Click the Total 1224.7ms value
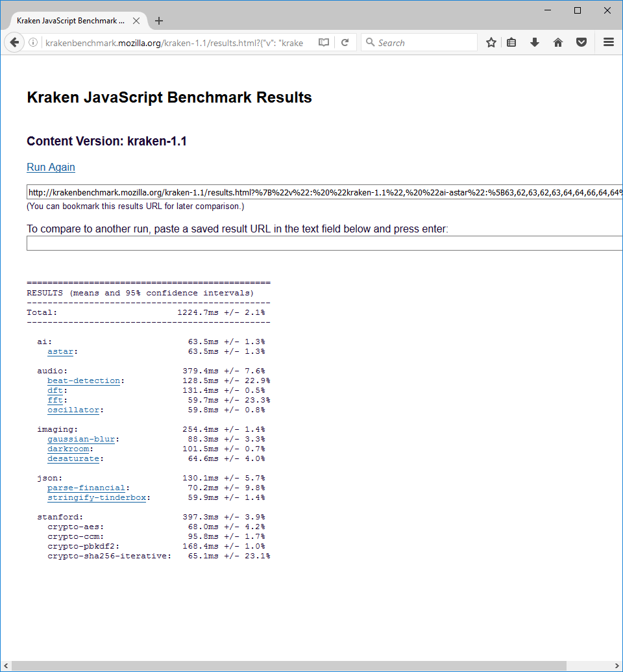The height and width of the screenshot is (672, 623). click(x=198, y=312)
